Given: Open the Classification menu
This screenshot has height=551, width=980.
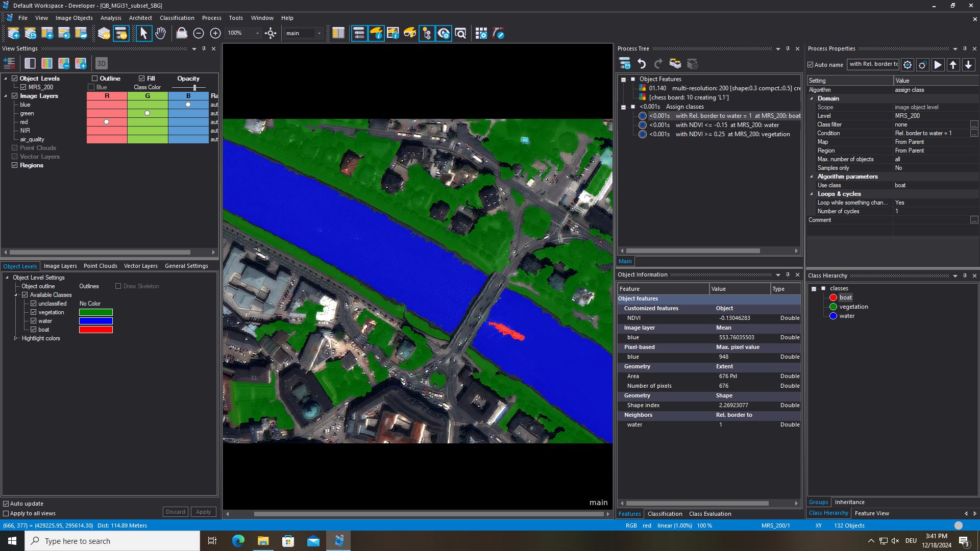Looking at the screenshot, I should 177,18.
